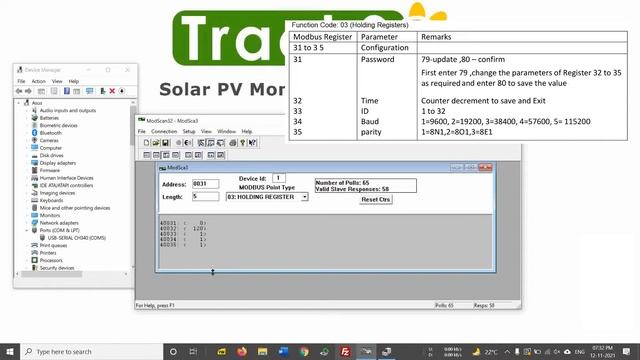Click the Device Id input field
The height and width of the screenshot is (360, 640).
[279, 178]
